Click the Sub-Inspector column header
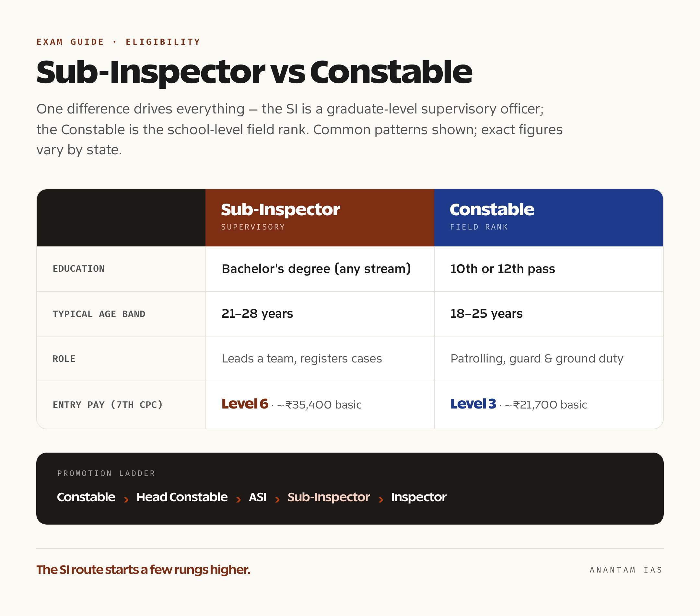Viewport: 700px width, 616px height. [x=320, y=218]
